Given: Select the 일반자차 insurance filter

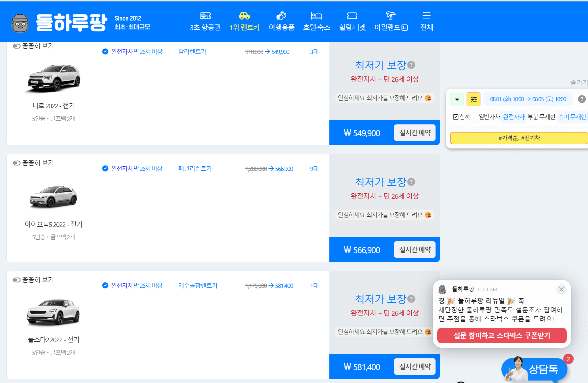Looking at the screenshot, I should (489, 117).
